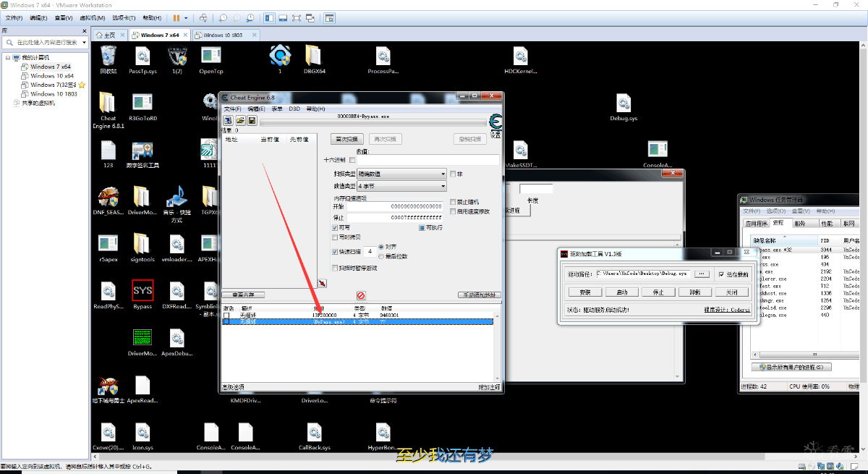The width and height of the screenshot is (868, 474).
Task: Click the red arrow add-address icon
Action: point(322,283)
